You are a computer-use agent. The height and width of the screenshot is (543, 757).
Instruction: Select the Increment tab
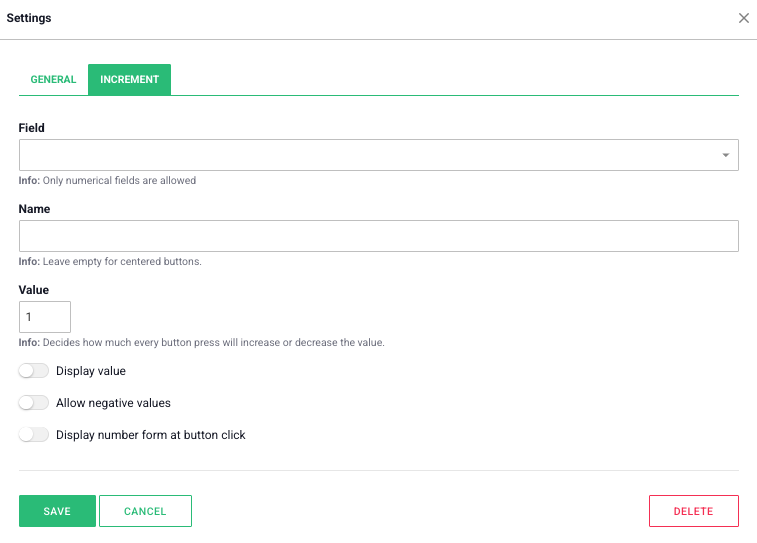(x=129, y=80)
